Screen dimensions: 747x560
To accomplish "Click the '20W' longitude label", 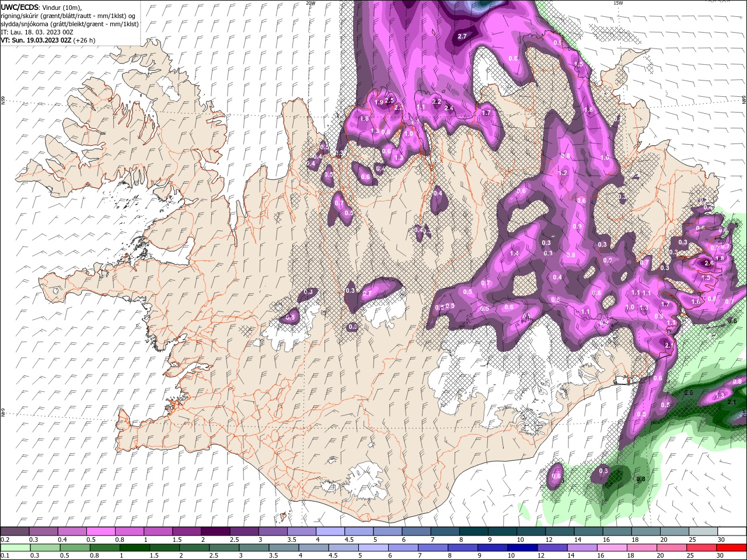I will (x=310, y=3).
